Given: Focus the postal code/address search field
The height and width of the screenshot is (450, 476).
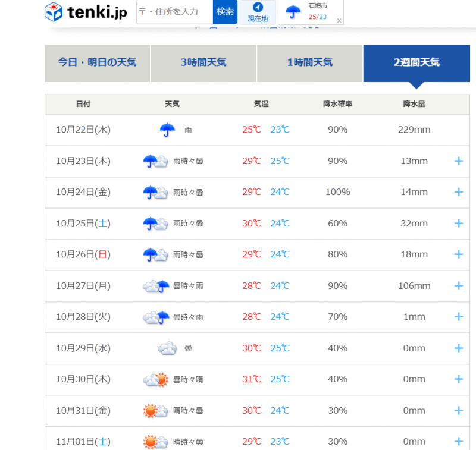Looking at the screenshot, I should [x=174, y=12].
